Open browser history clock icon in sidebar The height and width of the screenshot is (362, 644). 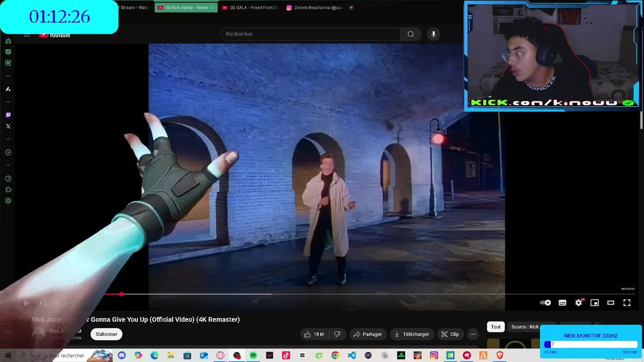pyautogui.click(x=8, y=178)
